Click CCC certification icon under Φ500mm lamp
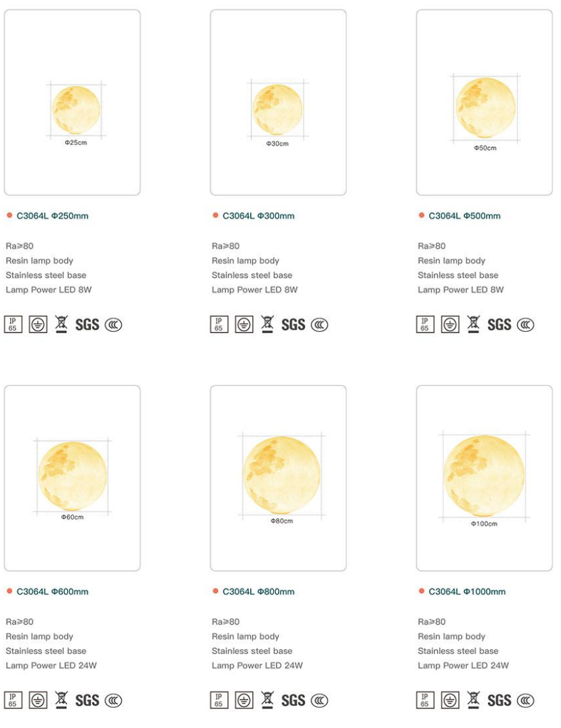The width and height of the screenshot is (561, 728). pos(525,325)
